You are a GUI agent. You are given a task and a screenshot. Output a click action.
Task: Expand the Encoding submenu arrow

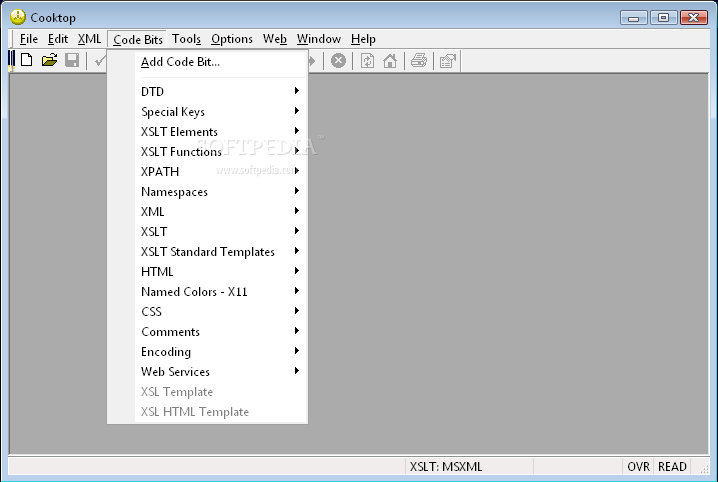pos(297,351)
